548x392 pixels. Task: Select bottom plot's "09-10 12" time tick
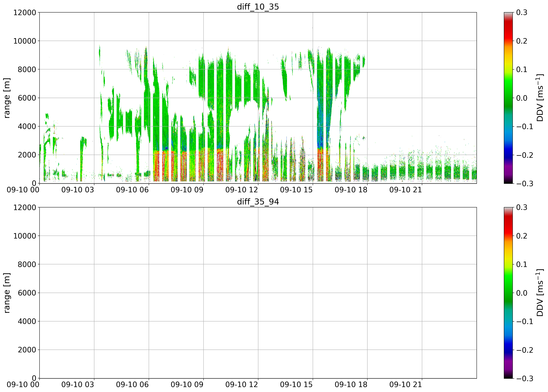pos(242,385)
